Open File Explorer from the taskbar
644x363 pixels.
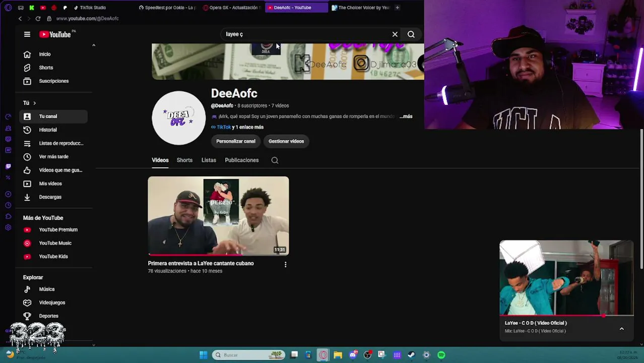[338, 355]
